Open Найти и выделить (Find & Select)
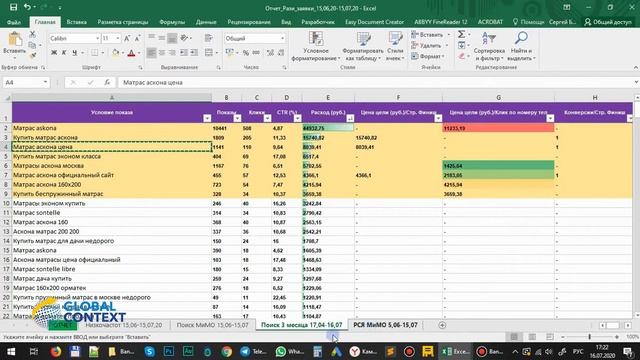The width and height of the screenshot is (640, 360). [x=521, y=46]
